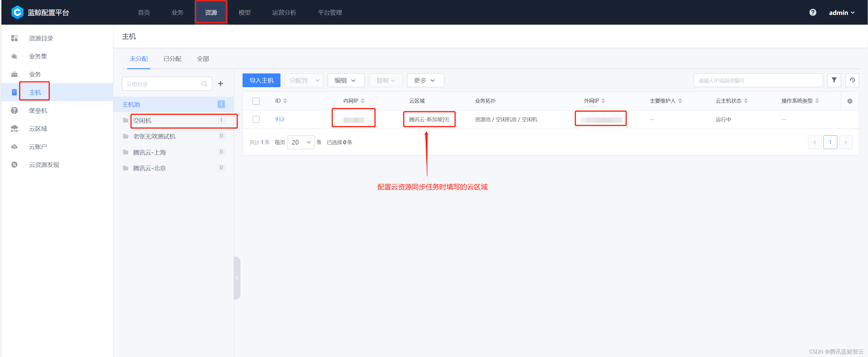Sort by 外网IP column arrows

point(603,101)
